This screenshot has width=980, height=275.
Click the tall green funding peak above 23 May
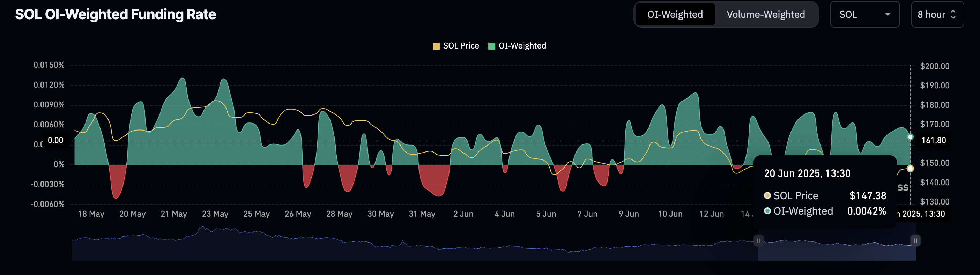(x=224, y=88)
